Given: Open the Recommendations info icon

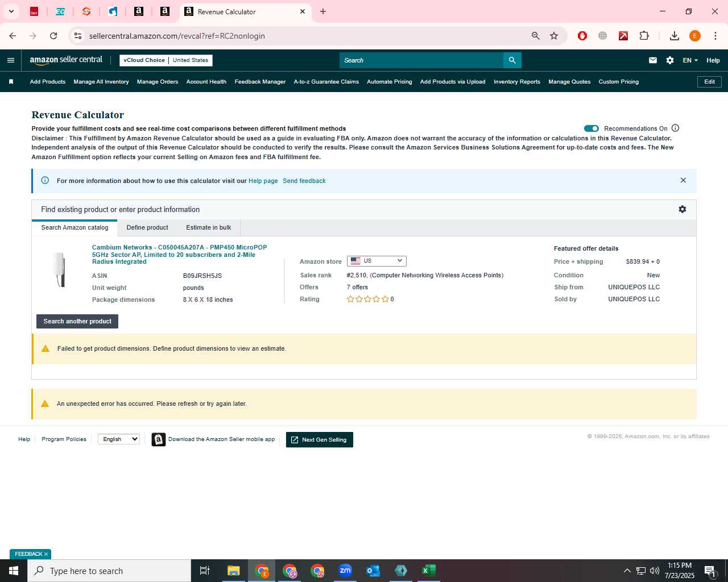Looking at the screenshot, I should [x=676, y=128].
